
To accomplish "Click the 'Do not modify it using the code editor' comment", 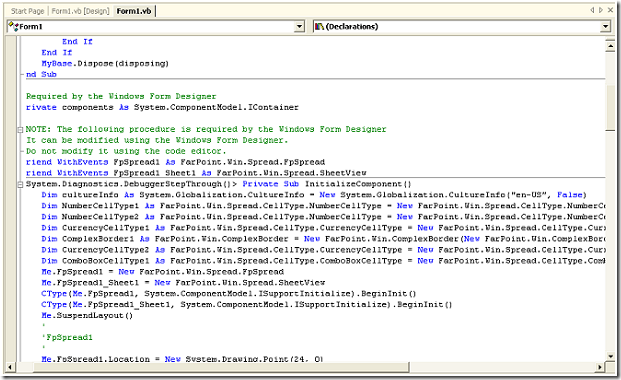I will click(126, 151).
